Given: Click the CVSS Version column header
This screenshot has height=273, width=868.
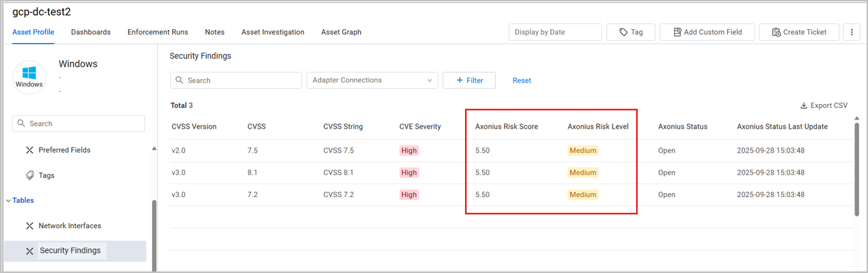Looking at the screenshot, I should (194, 127).
